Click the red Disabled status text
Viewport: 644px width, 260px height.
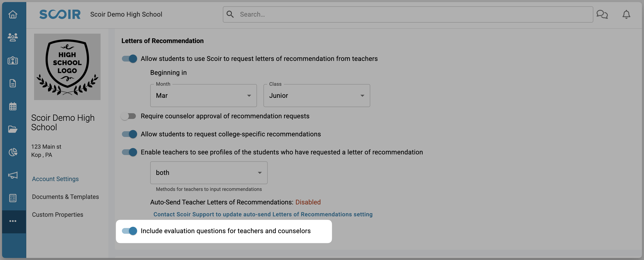308,202
